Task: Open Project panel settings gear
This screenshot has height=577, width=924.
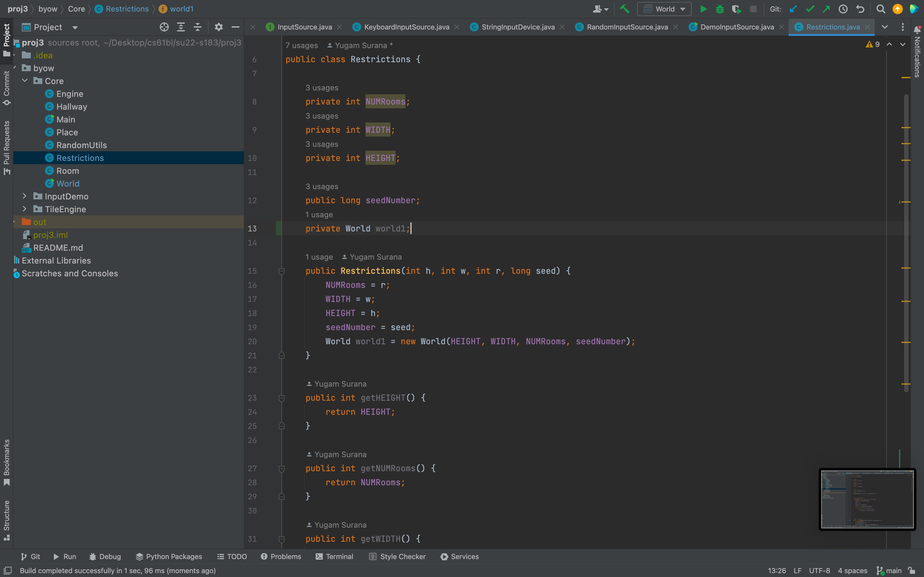Action: [218, 27]
